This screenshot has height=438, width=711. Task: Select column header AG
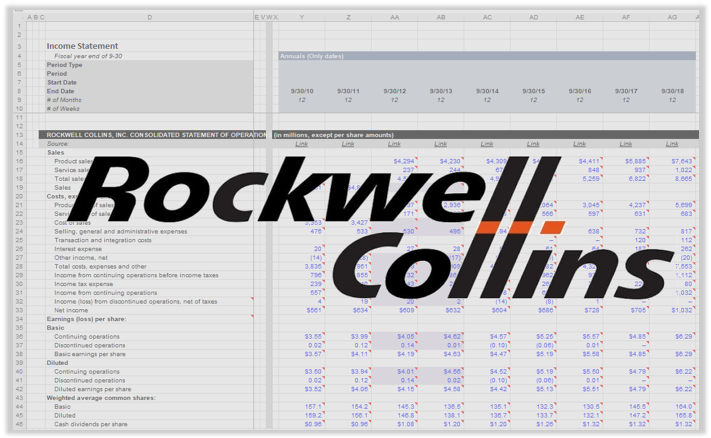672,17
